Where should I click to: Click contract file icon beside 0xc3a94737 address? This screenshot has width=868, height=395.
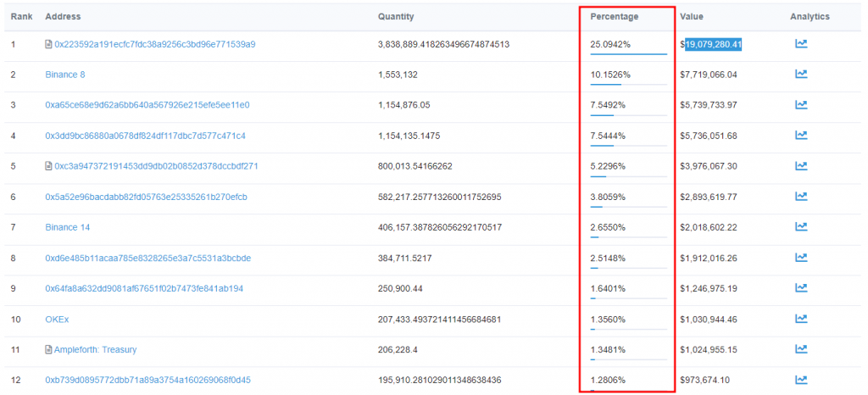[x=48, y=166]
